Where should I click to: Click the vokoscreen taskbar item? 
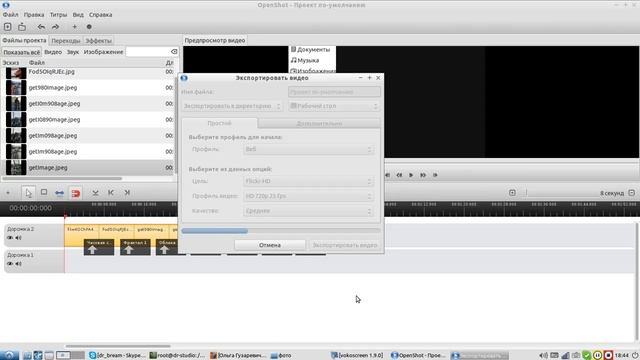357,356
